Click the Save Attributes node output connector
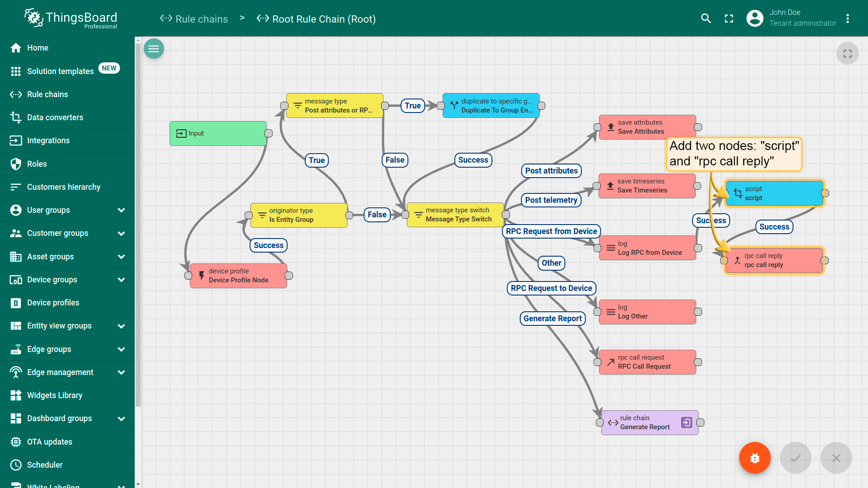The height and width of the screenshot is (488, 868). click(698, 127)
